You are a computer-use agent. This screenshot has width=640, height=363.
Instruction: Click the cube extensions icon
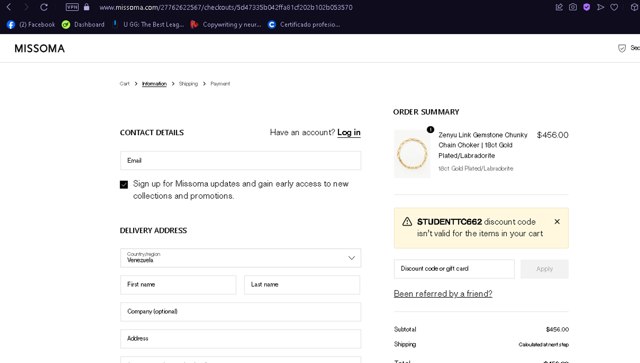[x=634, y=7]
